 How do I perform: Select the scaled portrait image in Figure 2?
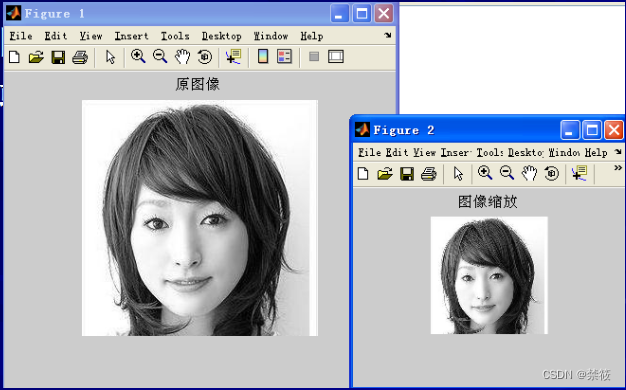[489, 275]
